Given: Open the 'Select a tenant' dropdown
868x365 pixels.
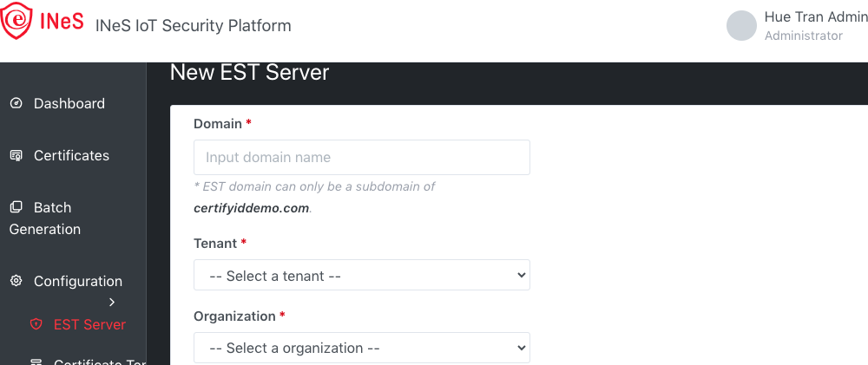Looking at the screenshot, I should [361, 276].
